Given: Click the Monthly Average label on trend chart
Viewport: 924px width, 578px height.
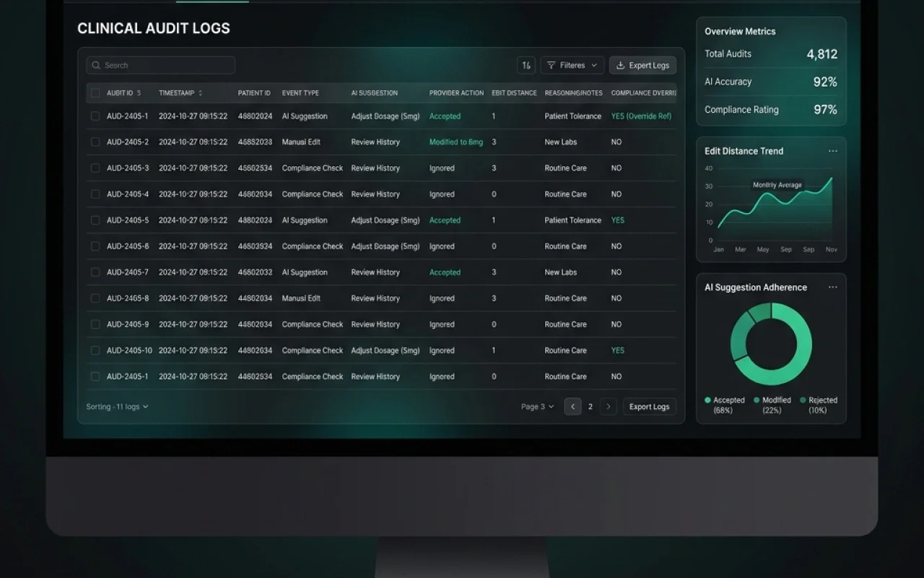Looking at the screenshot, I should tap(777, 185).
